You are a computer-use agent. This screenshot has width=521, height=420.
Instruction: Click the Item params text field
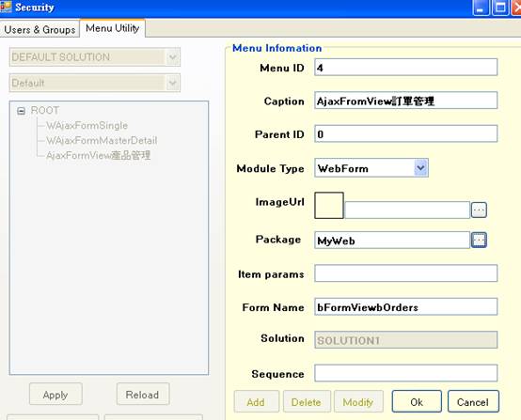tap(405, 272)
